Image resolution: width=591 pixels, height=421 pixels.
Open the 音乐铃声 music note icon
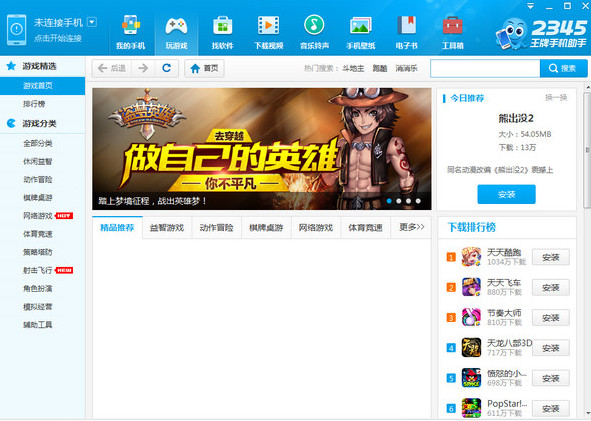click(x=314, y=25)
